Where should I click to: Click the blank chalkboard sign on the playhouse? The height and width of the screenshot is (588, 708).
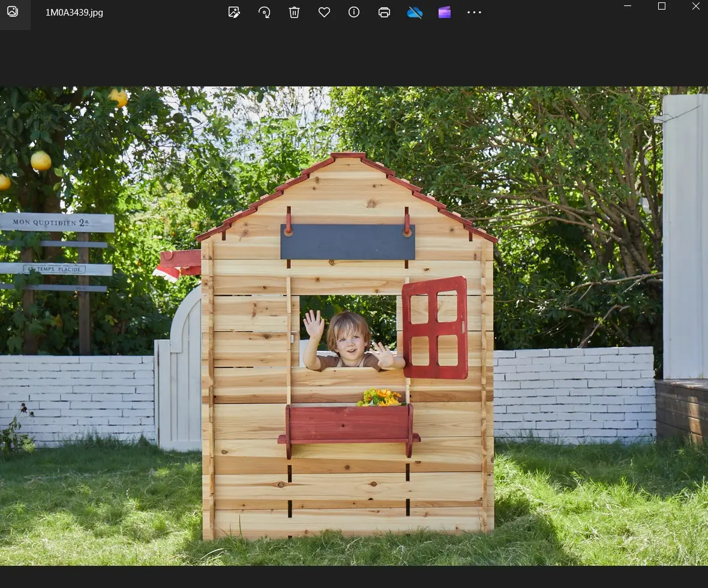[347, 242]
